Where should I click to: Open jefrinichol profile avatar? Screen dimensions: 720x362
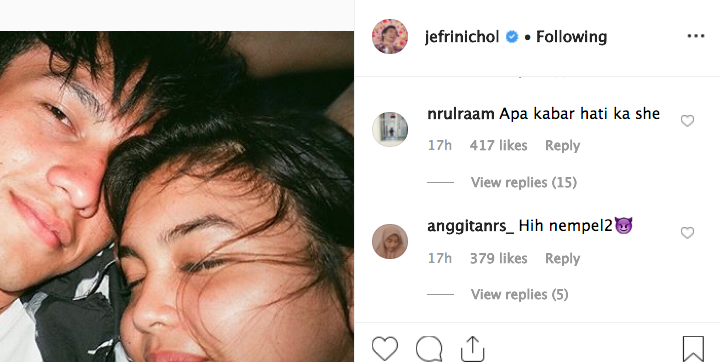[390, 36]
